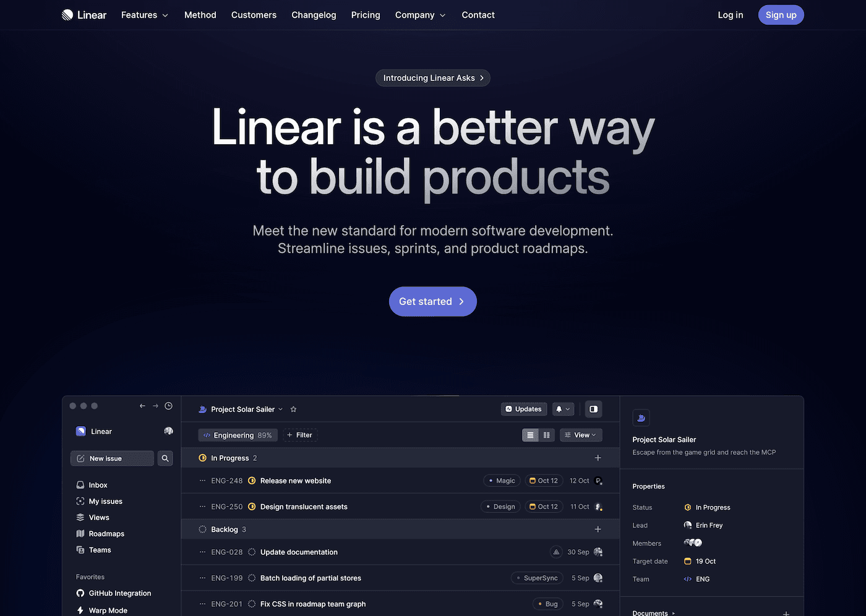Click the forward arrow in app sidebar
The height and width of the screenshot is (616, 866).
pyautogui.click(x=155, y=406)
